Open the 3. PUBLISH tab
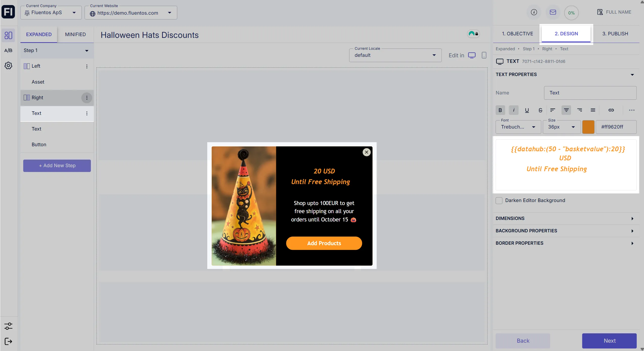 [x=615, y=33]
